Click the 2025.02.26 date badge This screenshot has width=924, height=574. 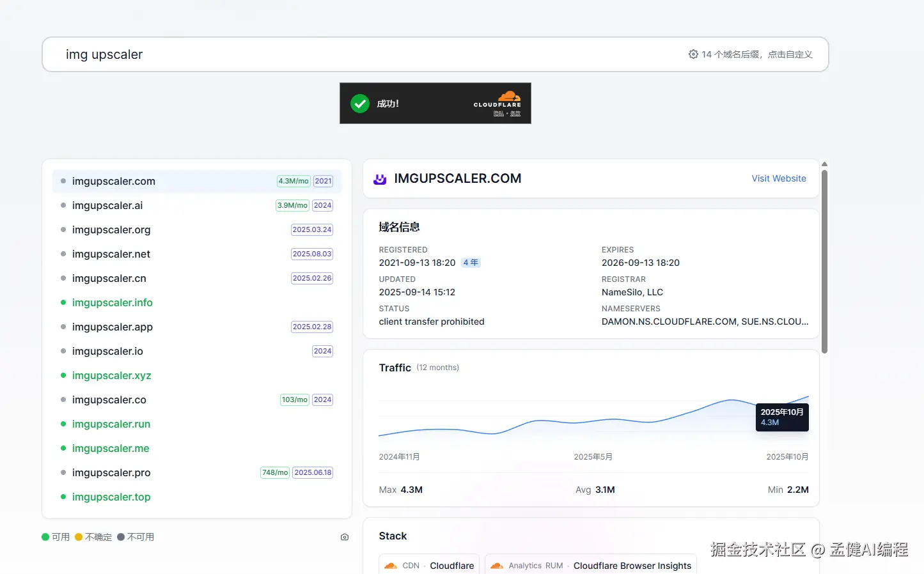312,278
